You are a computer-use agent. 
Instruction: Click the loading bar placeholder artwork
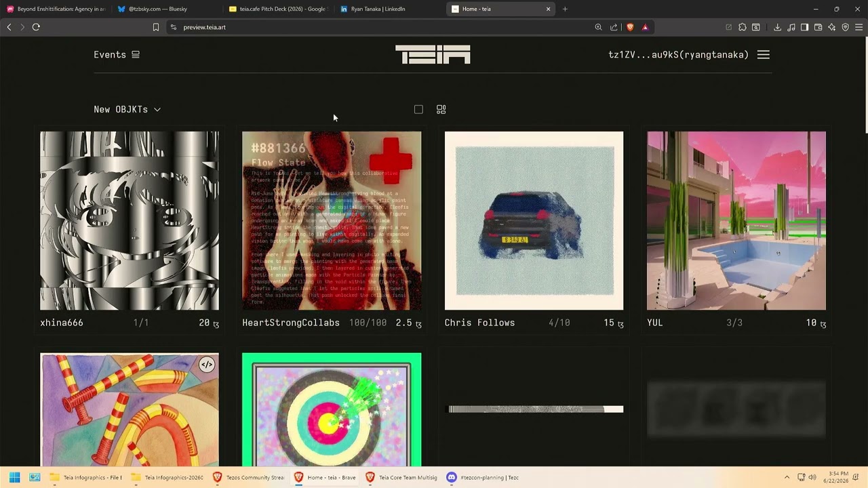[x=535, y=409]
